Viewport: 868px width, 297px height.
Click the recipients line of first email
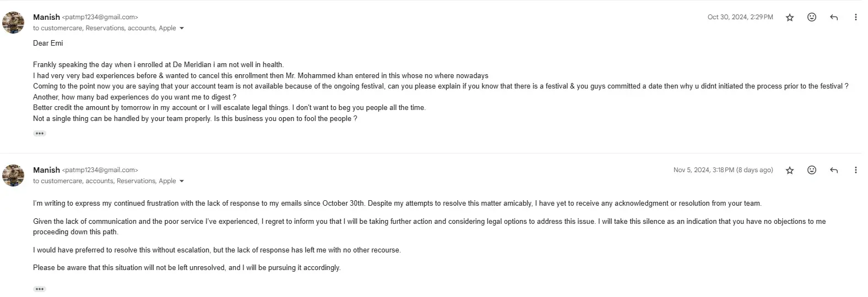click(105, 28)
